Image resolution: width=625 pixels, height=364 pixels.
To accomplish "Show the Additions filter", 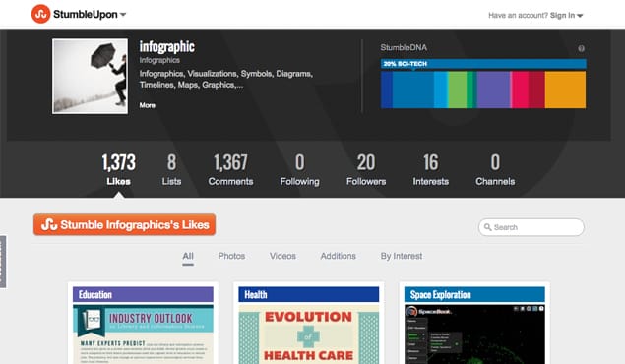I will click(338, 256).
